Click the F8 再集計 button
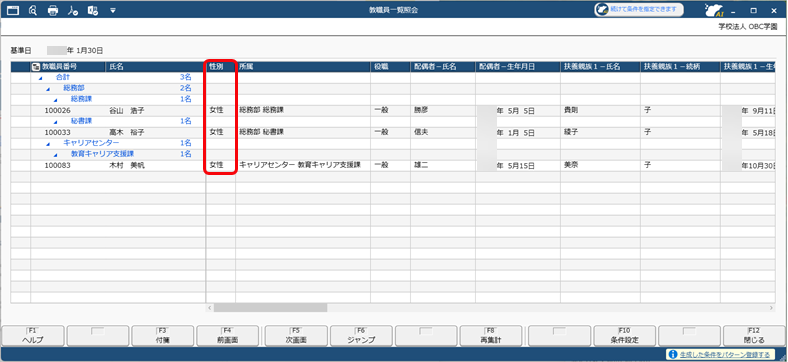Screen dimensions: 788x362 point(492,335)
